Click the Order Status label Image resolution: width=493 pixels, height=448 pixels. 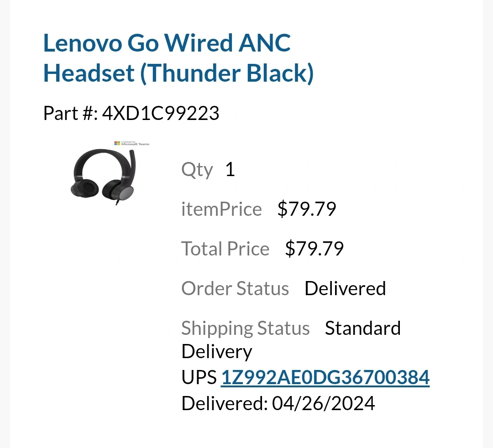[235, 288]
